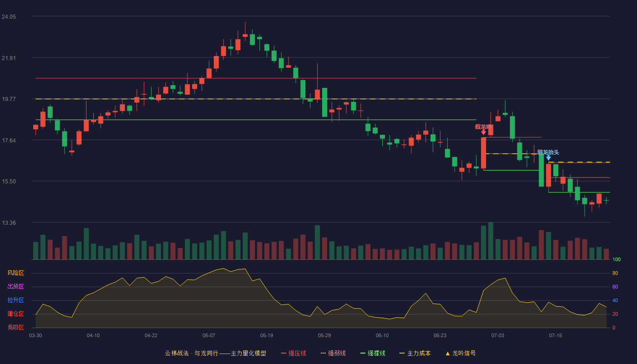Click the 06-10 date label

pyautogui.click(x=382, y=335)
